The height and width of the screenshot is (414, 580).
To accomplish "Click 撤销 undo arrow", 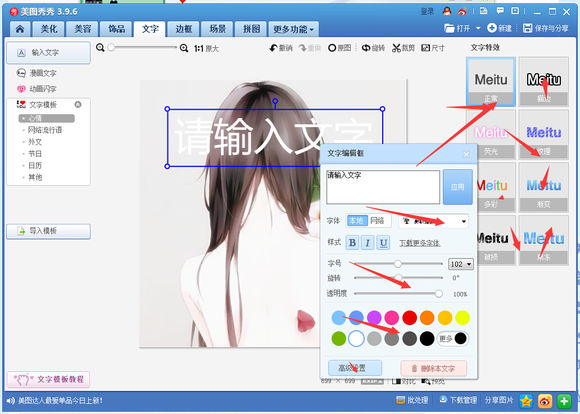I will 273,48.
